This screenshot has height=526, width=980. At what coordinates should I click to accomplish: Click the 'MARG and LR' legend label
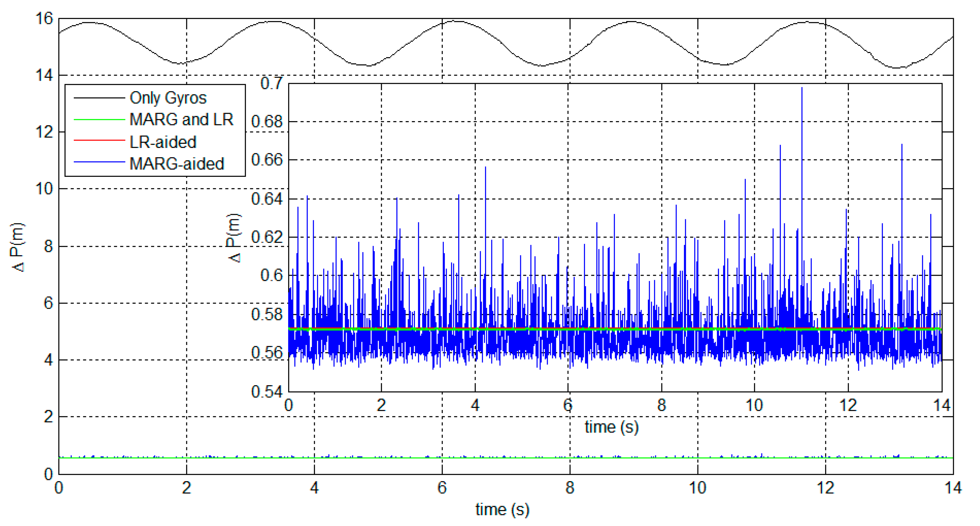point(182,120)
